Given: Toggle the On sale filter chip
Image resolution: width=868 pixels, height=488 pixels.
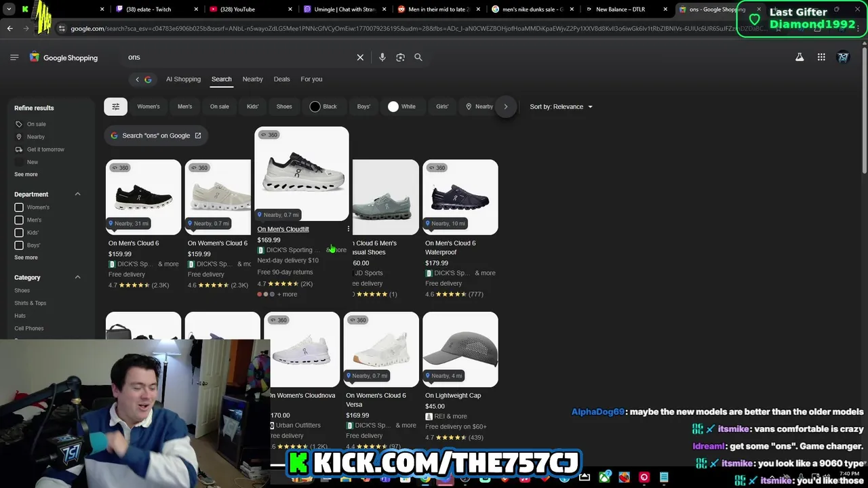Looking at the screenshot, I should coord(219,106).
